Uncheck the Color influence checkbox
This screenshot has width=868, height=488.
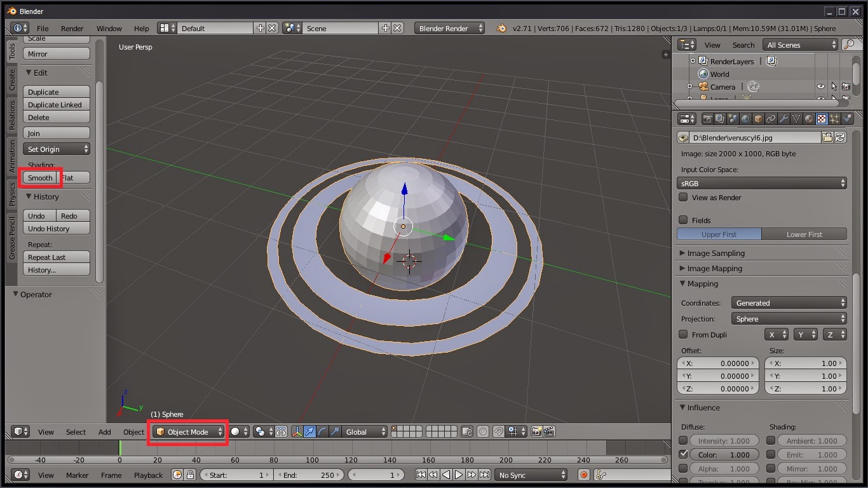point(683,454)
